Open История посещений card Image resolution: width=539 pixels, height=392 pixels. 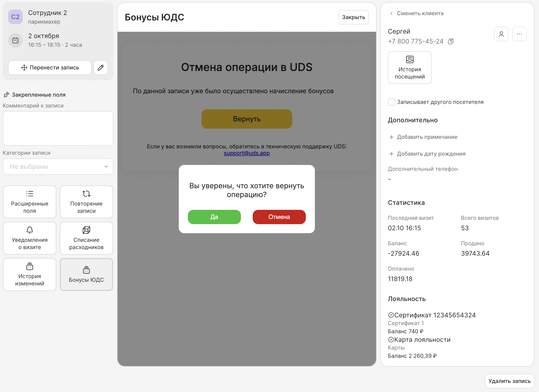[x=410, y=68]
